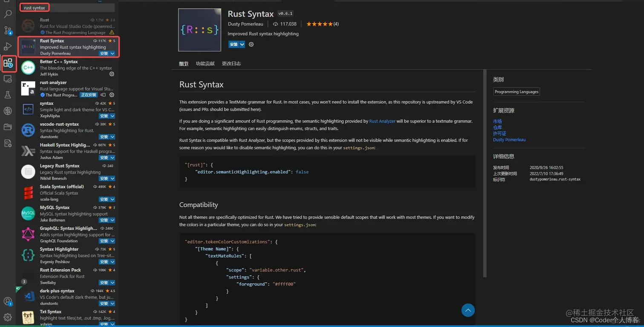This screenshot has height=327, width=644.
Task: Expand install options for Rust Extension Pack
Action: [x=112, y=283]
